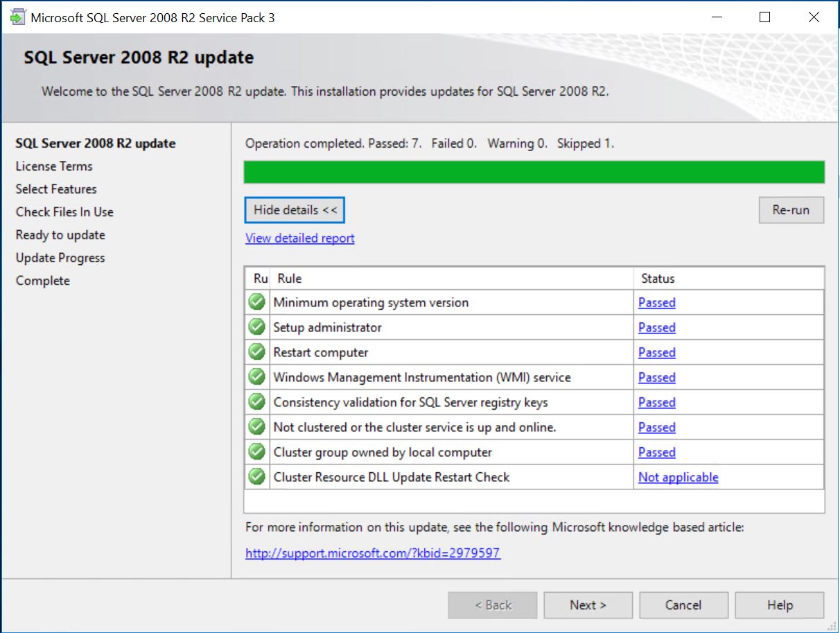
Task: Click the Ru icon column header
Action: click(x=258, y=279)
